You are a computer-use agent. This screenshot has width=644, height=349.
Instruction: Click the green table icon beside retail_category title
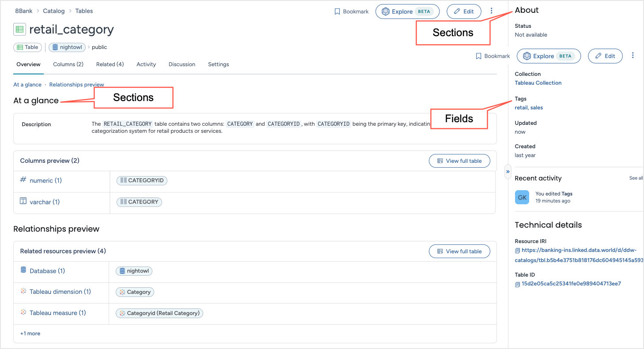pos(19,29)
